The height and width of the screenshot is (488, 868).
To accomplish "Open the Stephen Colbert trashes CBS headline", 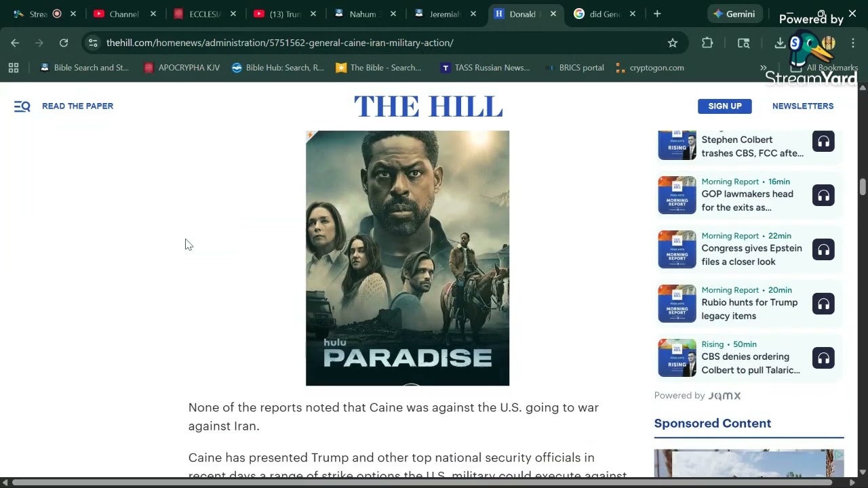I will pyautogui.click(x=753, y=146).
